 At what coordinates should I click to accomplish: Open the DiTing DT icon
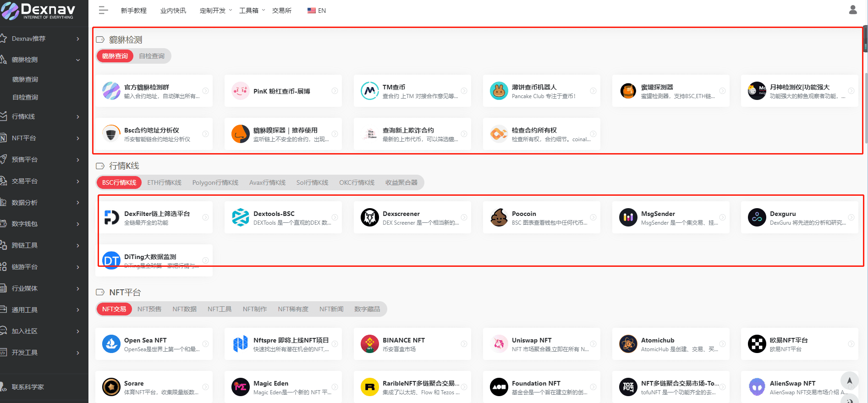pos(111,260)
